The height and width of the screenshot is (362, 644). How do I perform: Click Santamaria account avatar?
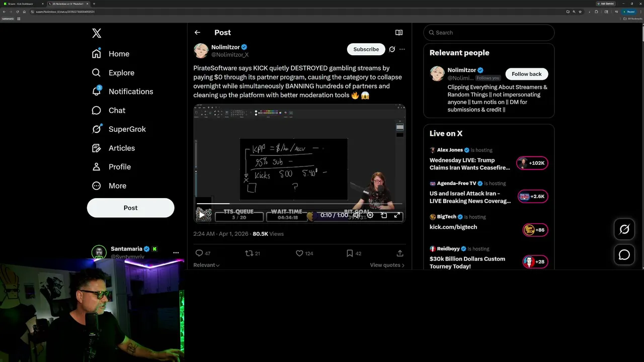[99, 252]
